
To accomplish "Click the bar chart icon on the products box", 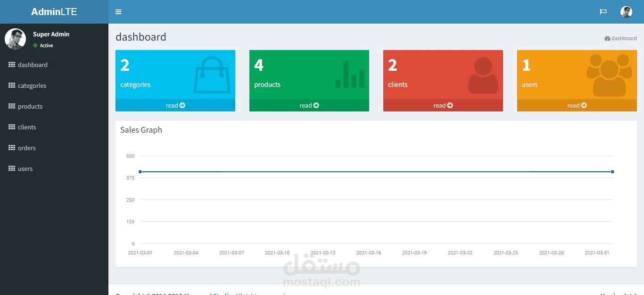I will click(x=349, y=76).
